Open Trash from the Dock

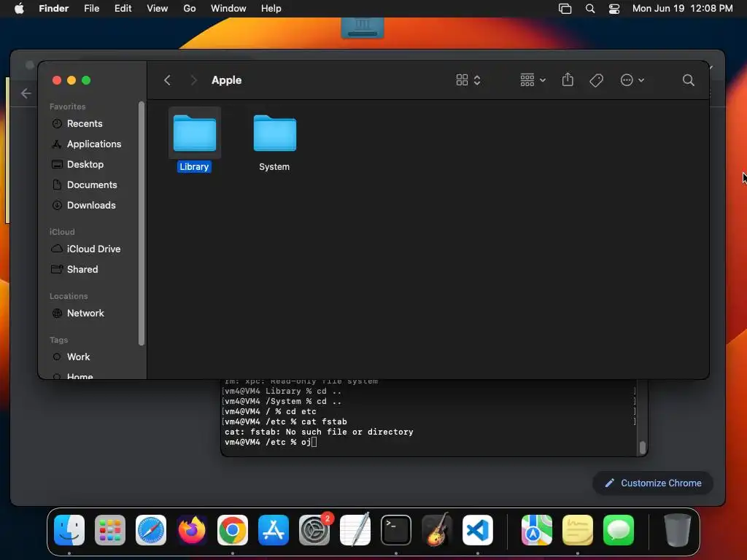click(x=678, y=529)
